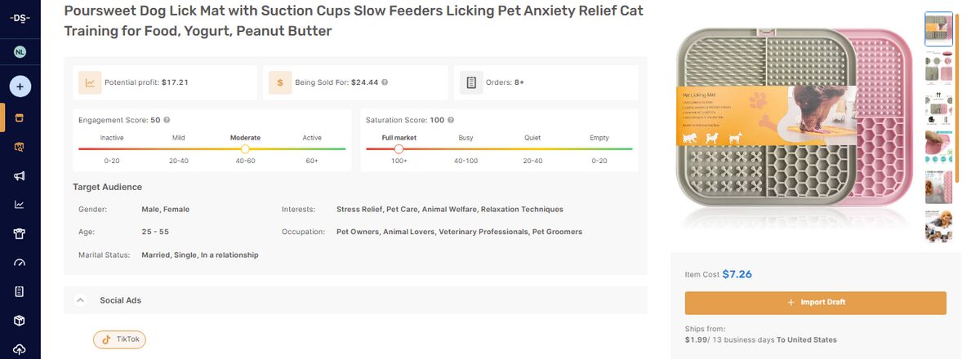Viewport: 980px width, 359px height.
Task: Click the cloud upload icon in sidebar
Action: pyautogui.click(x=20, y=349)
